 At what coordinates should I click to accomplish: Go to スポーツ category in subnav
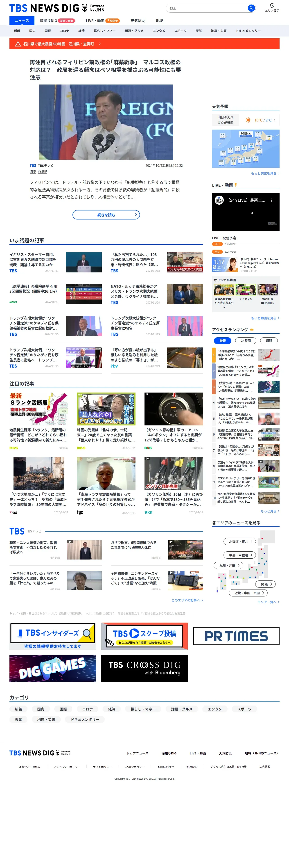pos(180,31)
